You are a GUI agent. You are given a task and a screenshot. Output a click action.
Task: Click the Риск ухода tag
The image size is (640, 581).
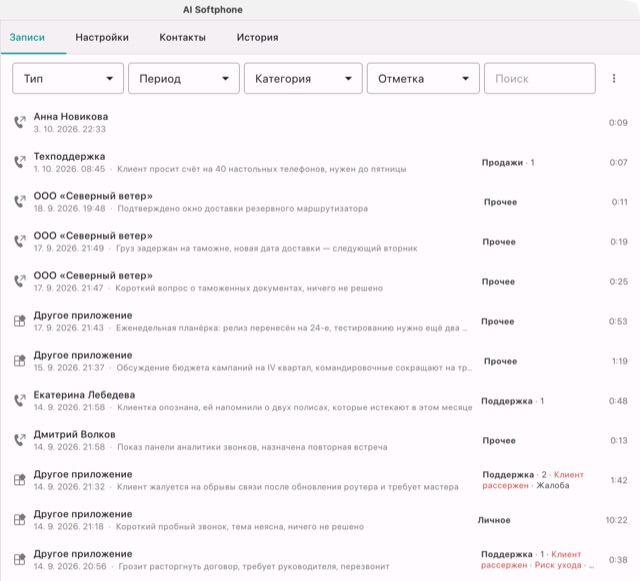point(558,565)
